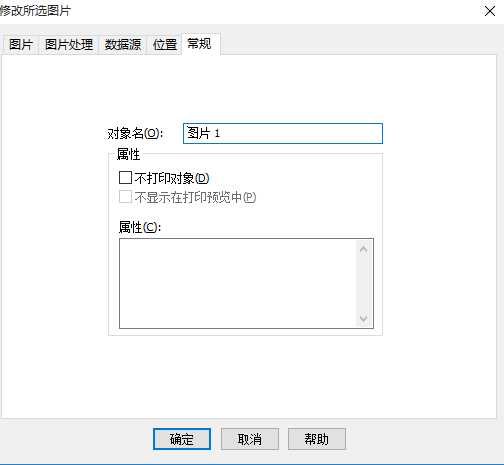
Task: Cancel the dialog with 取消
Action: point(250,439)
